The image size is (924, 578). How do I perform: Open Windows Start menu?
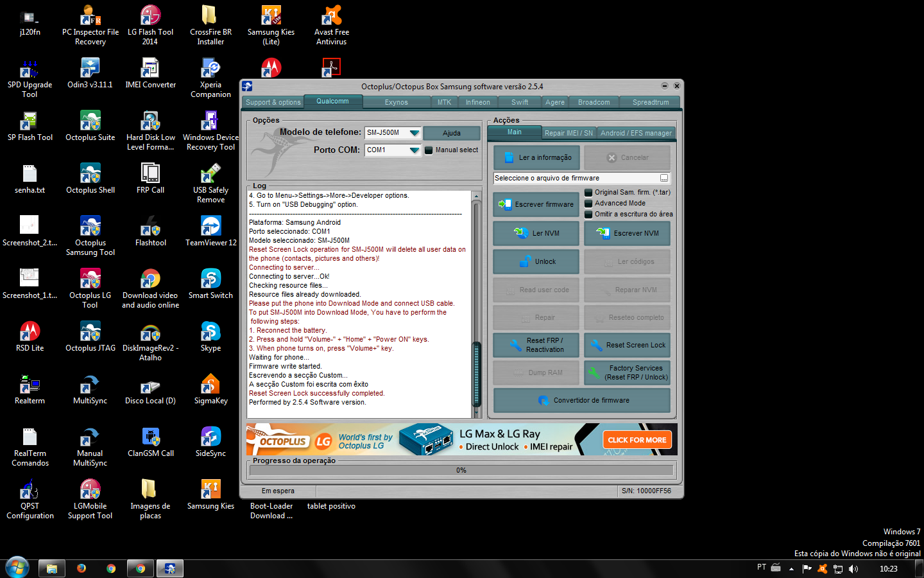pyautogui.click(x=17, y=568)
